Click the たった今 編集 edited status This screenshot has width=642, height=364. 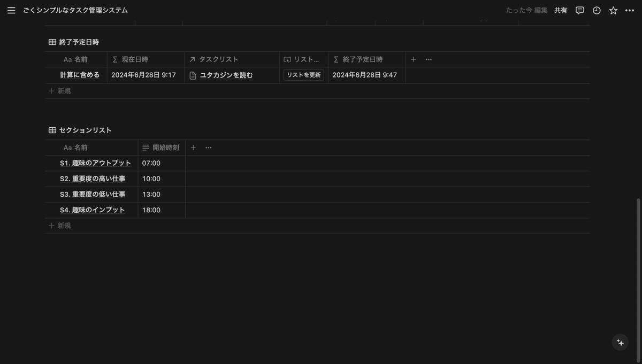tap(526, 10)
